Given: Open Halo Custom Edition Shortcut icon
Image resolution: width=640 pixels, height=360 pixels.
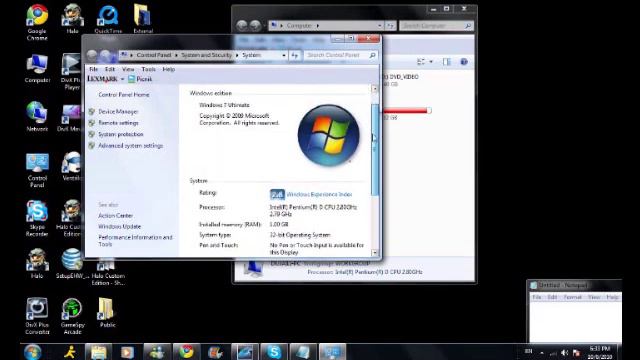Looking at the screenshot, I should 108,273.
